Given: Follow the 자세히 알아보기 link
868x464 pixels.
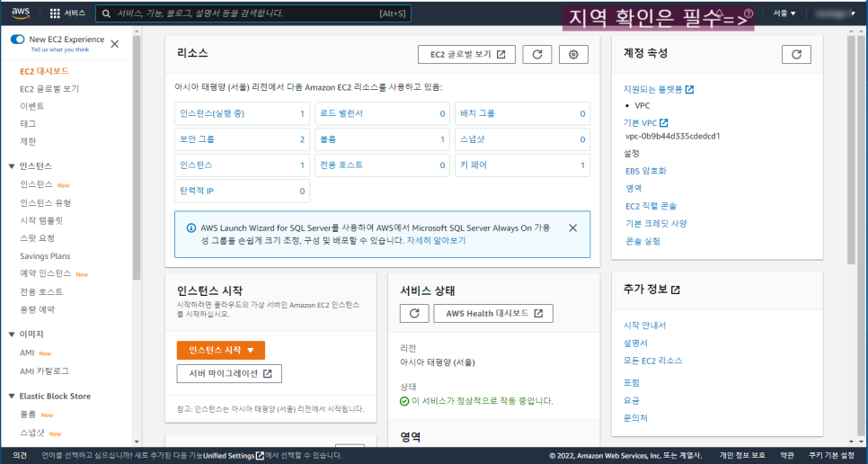Looking at the screenshot, I should (436, 240).
